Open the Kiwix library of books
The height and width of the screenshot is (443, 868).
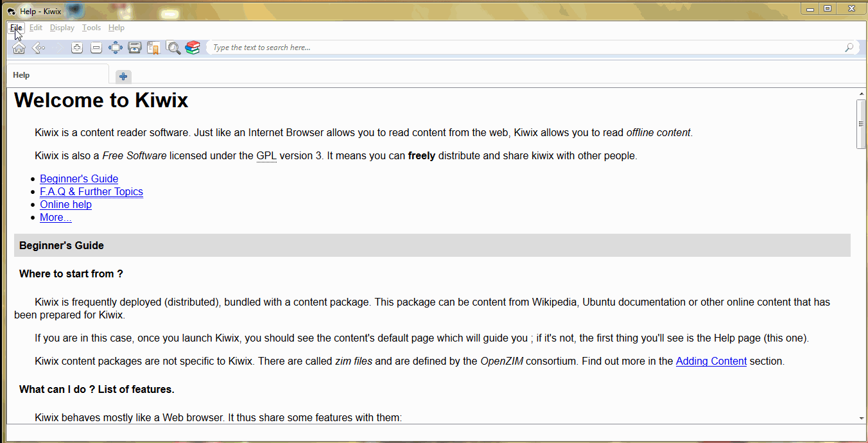click(192, 47)
